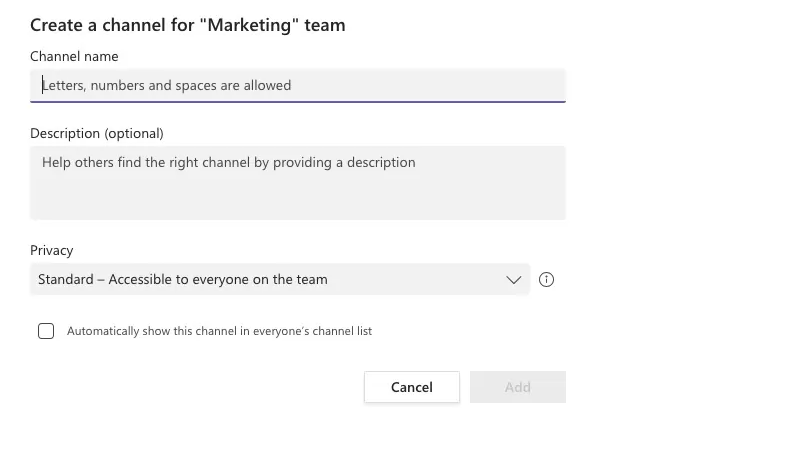Open the Privacy dropdown menu
The image size is (793, 469).
279,280
